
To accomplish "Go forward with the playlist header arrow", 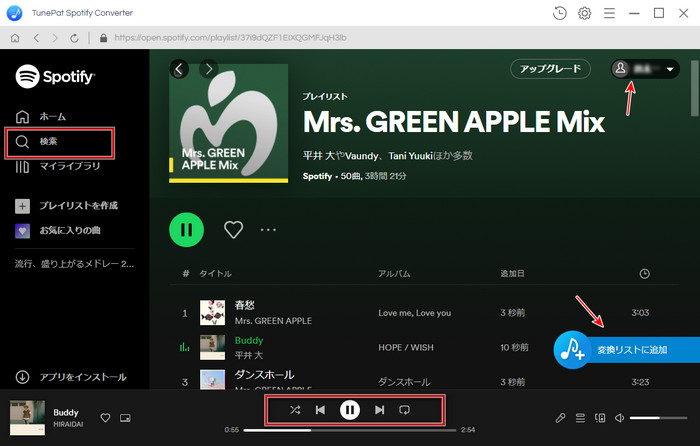I will 208,69.
